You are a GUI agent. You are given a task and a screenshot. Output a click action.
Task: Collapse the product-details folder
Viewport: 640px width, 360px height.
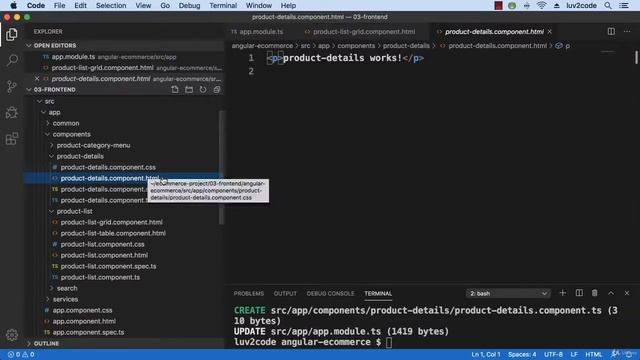coord(51,156)
